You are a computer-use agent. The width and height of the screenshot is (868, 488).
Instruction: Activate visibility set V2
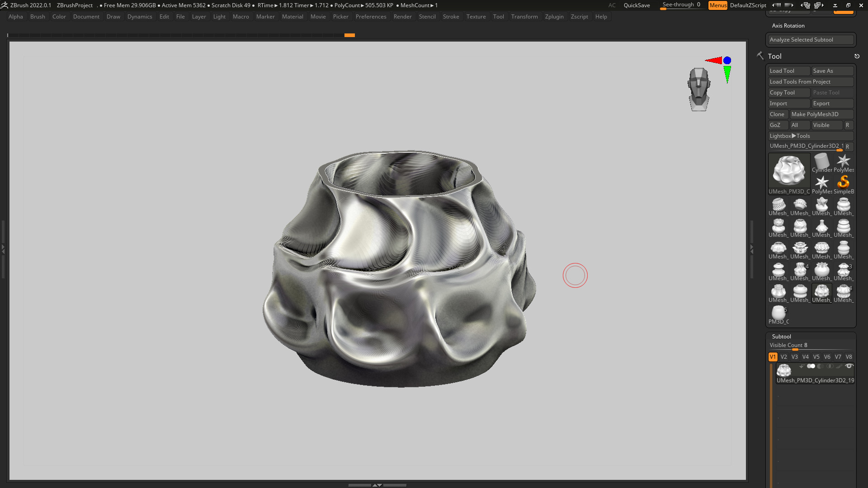[x=783, y=357]
